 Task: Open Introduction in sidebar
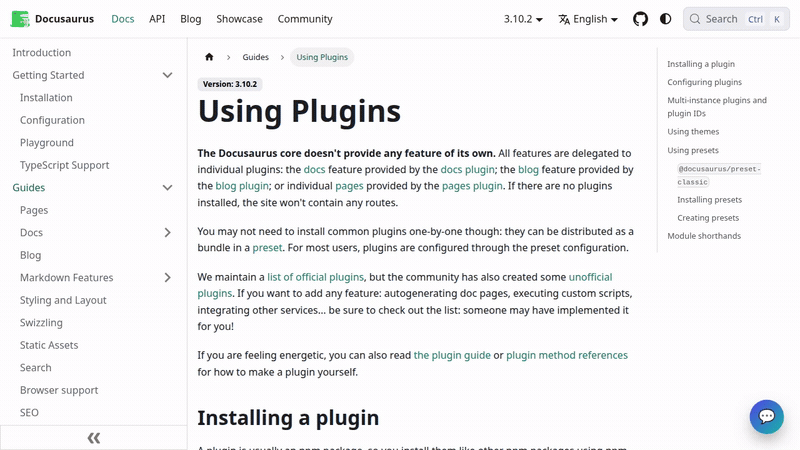point(42,53)
